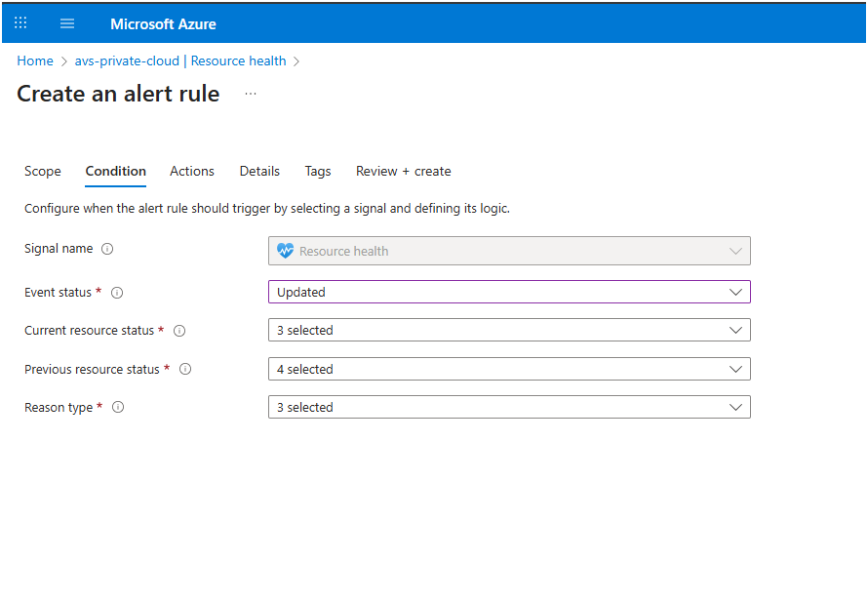Expand the Reason type dropdown
868x602 pixels.
click(x=508, y=408)
